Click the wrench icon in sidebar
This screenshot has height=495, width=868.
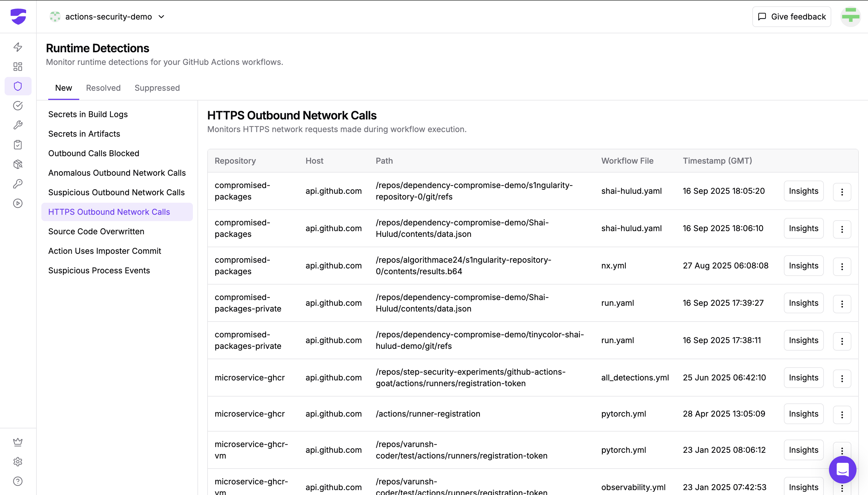[18, 125]
